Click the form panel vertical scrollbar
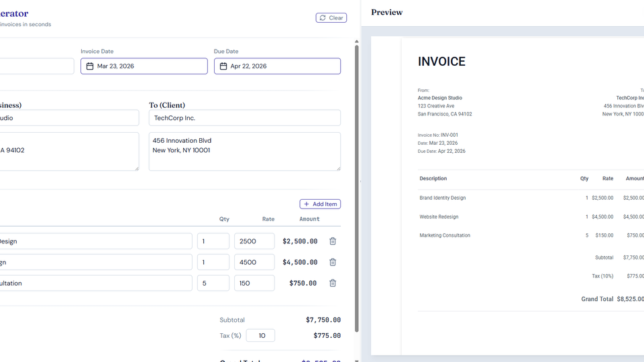This screenshot has width=644, height=362. (356, 188)
